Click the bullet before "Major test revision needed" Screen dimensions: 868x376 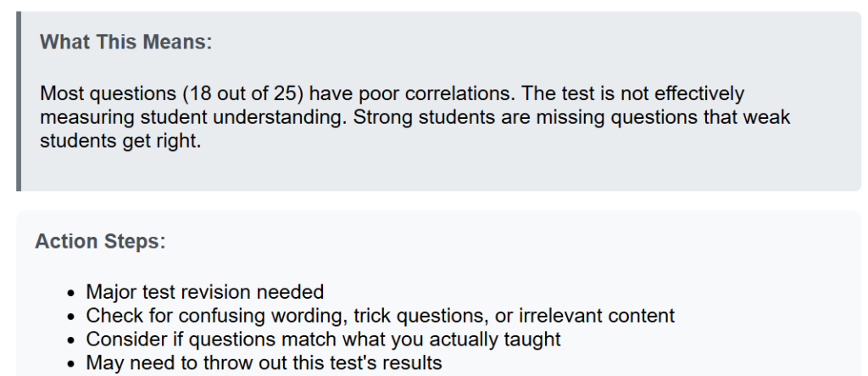point(70,293)
